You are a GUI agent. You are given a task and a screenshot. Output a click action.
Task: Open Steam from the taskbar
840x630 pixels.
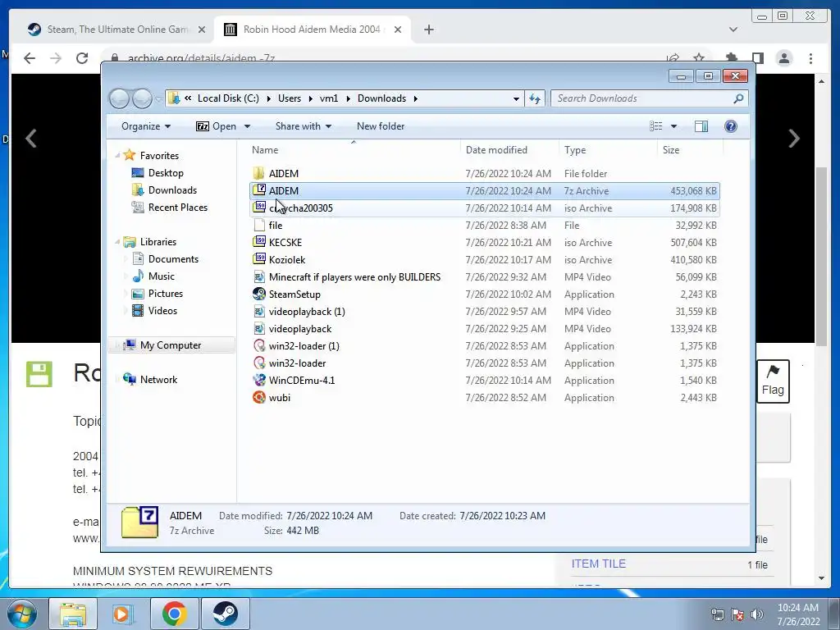coord(225,614)
